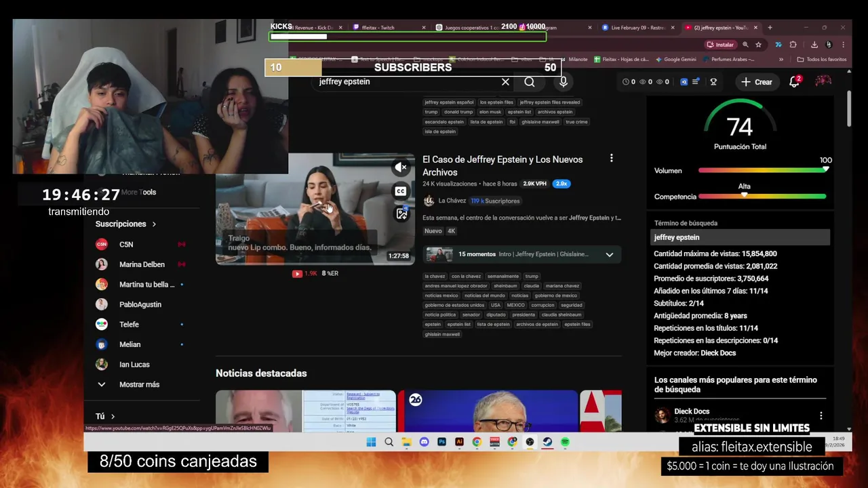This screenshot has height=488, width=868.
Task: Open the Tú section chevron
Action: click(113, 416)
